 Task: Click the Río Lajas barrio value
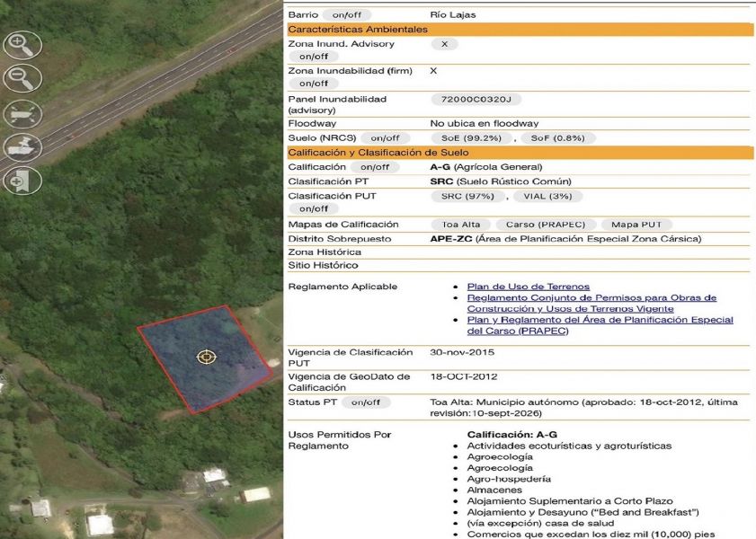(453, 15)
